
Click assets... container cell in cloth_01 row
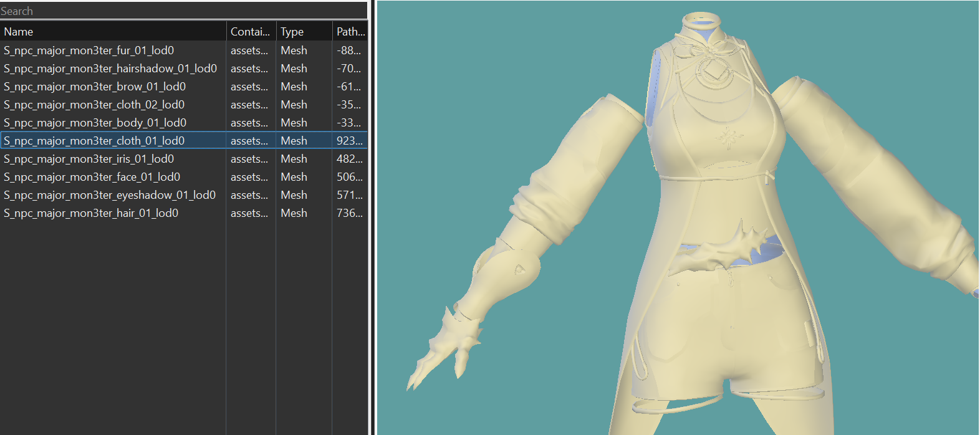(251, 141)
